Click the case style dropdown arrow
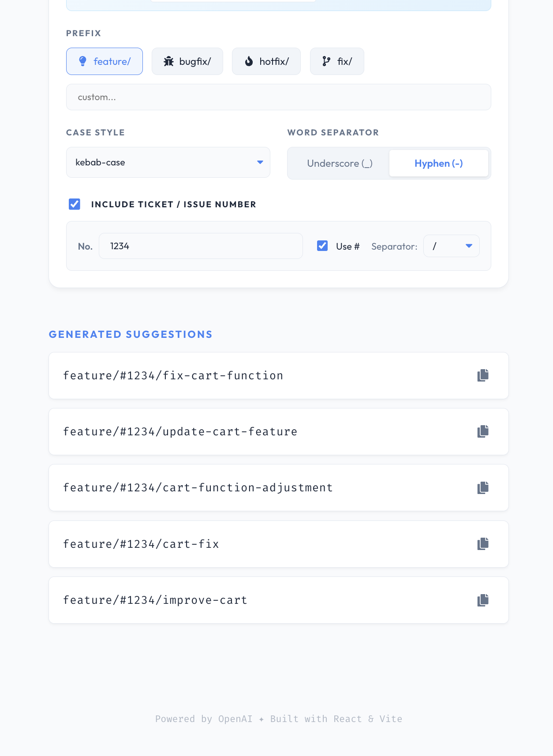Screen dimensions: 553x756 click(260, 162)
